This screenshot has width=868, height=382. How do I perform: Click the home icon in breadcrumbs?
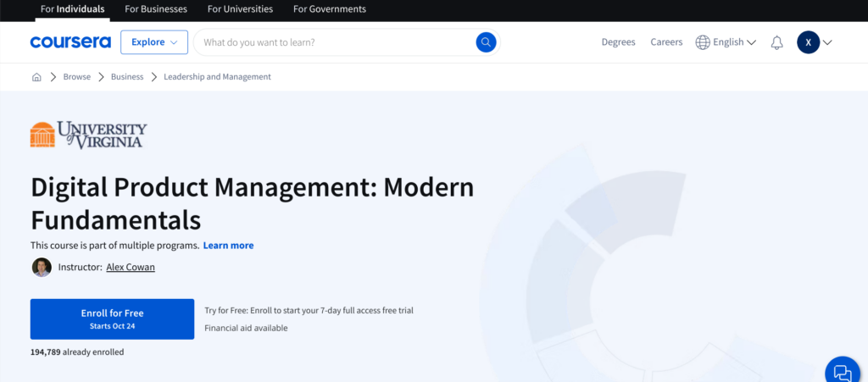[x=36, y=77]
